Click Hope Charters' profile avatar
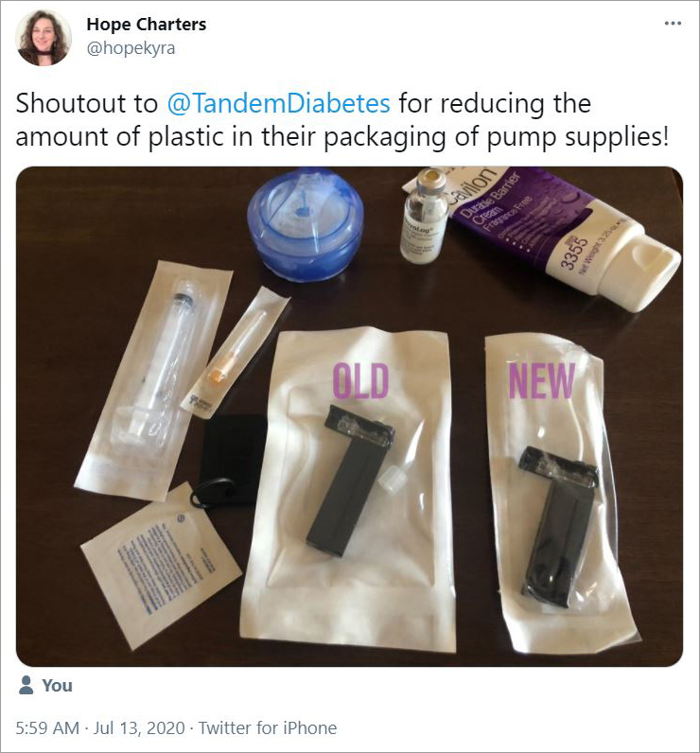Viewport: 700px width, 753px height. [44, 37]
